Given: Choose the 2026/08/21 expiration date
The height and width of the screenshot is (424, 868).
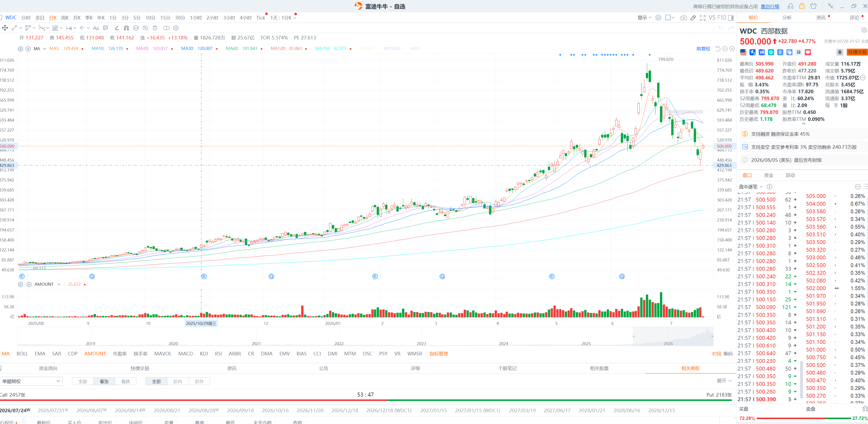Looking at the screenshot, I should pos(167,410).
